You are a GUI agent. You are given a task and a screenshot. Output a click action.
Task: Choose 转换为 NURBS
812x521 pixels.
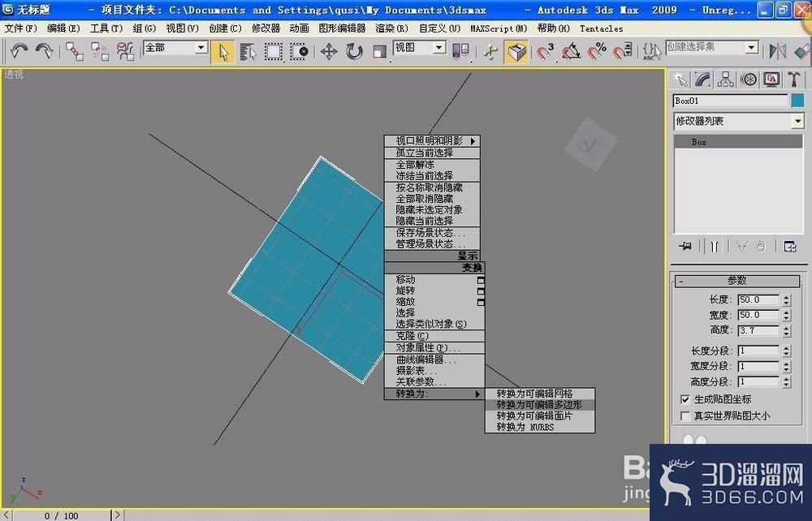540,427
